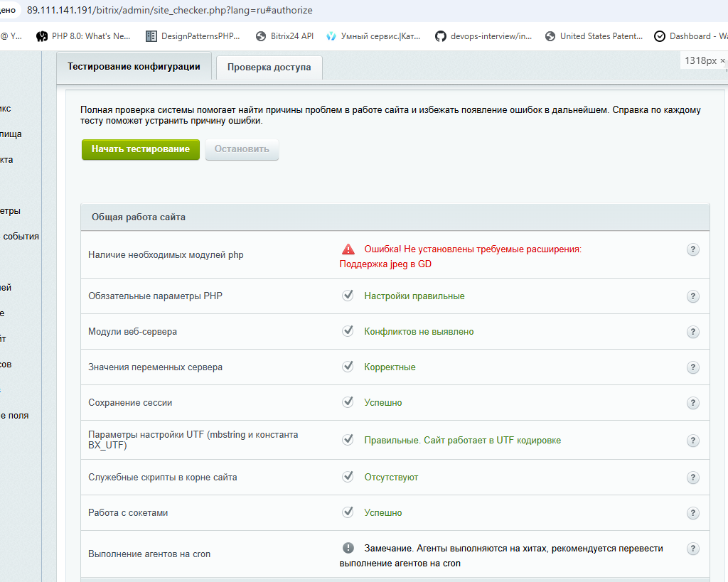The image size is (728, 582).
Task: Open help for web server modules
Action: click(692, 332)
